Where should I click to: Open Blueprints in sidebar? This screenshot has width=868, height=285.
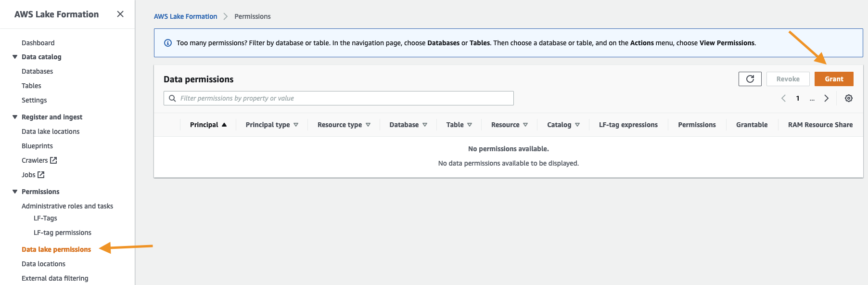coord(37,146)
